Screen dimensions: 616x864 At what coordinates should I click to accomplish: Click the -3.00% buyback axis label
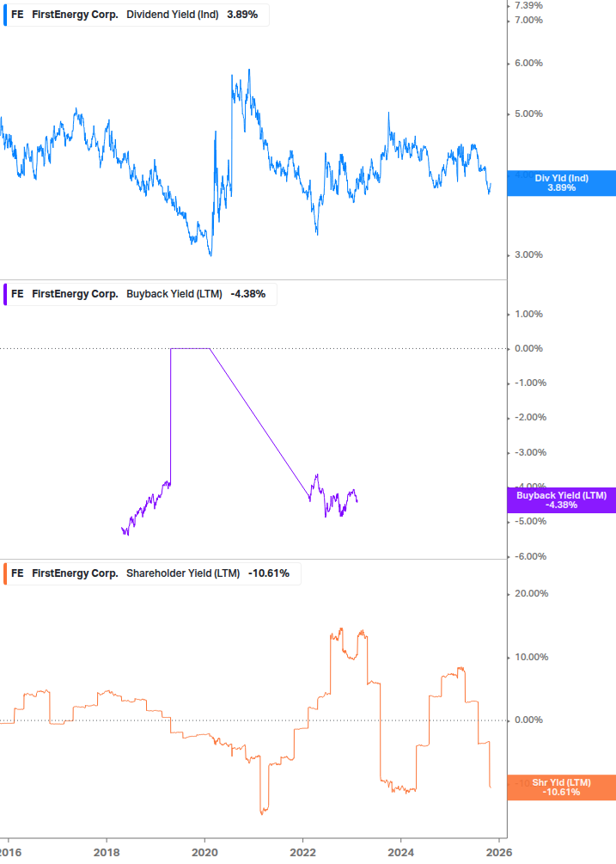(x=530, y=453)
